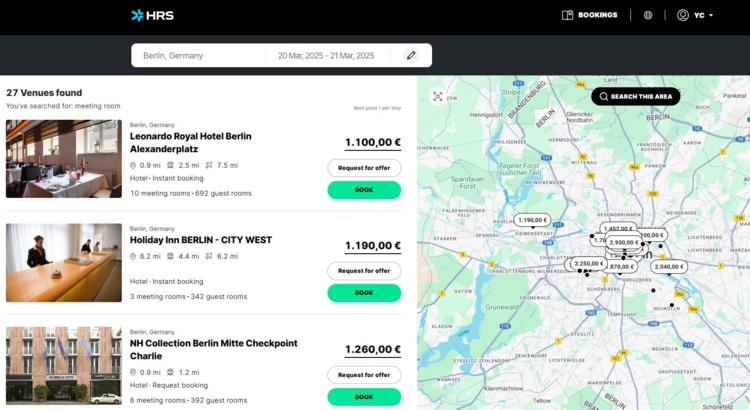
Task: Open the Bookings page
Action: tap(589, 15)
